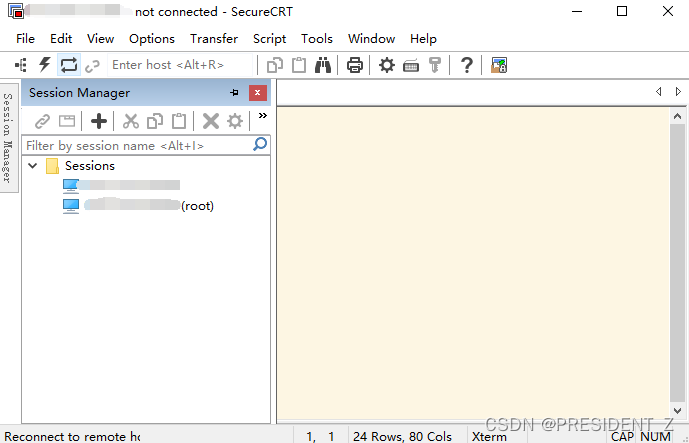This screenshot has height=443, width=689.
Task: Click the Reconnect toolbar icon
Action: click(x=69, y=65)
